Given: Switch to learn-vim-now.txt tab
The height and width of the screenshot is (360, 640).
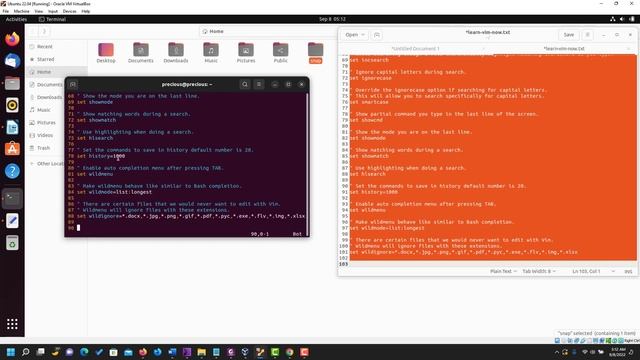Looking at the screenshot, I should point(564,49).
